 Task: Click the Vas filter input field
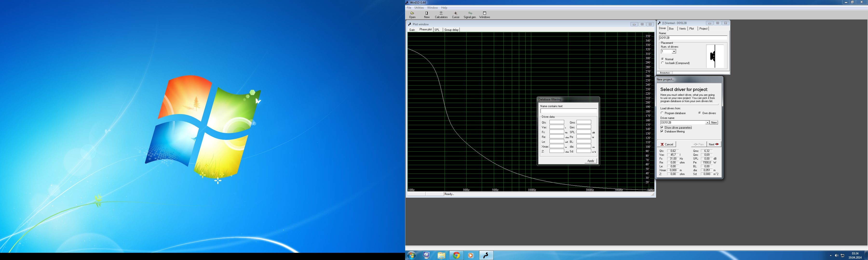pos(557,127)
